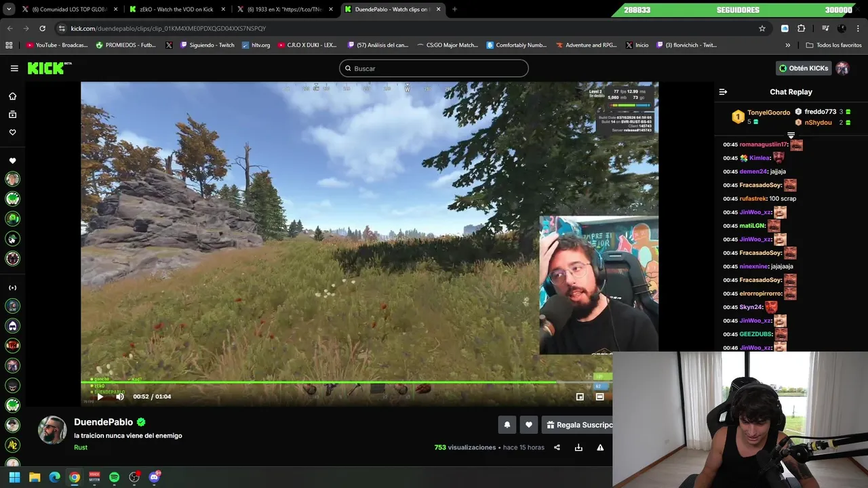The height and width of the screenshot is (488, 868).
Task: Open hltv.org bookmark
Action: (x=256, y=45)
